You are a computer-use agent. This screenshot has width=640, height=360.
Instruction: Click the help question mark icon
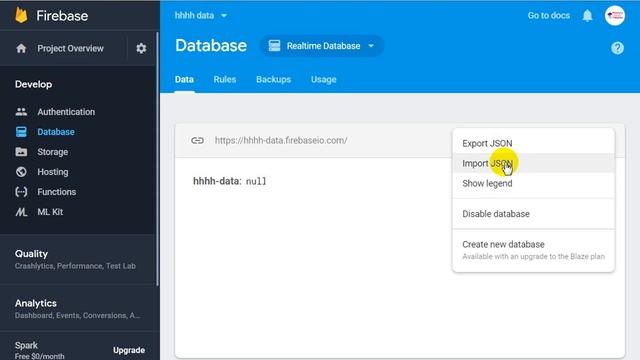pos(617,48)
